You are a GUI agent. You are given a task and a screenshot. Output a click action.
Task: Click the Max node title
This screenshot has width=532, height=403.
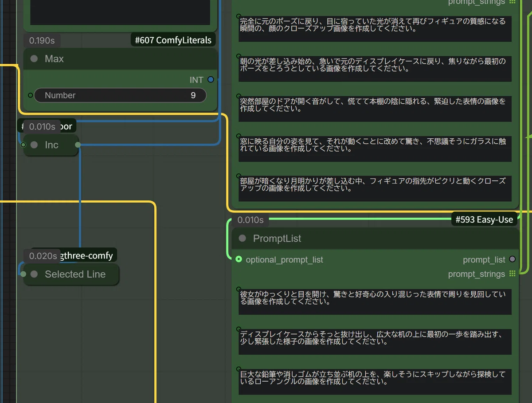[x=54, y=59]
